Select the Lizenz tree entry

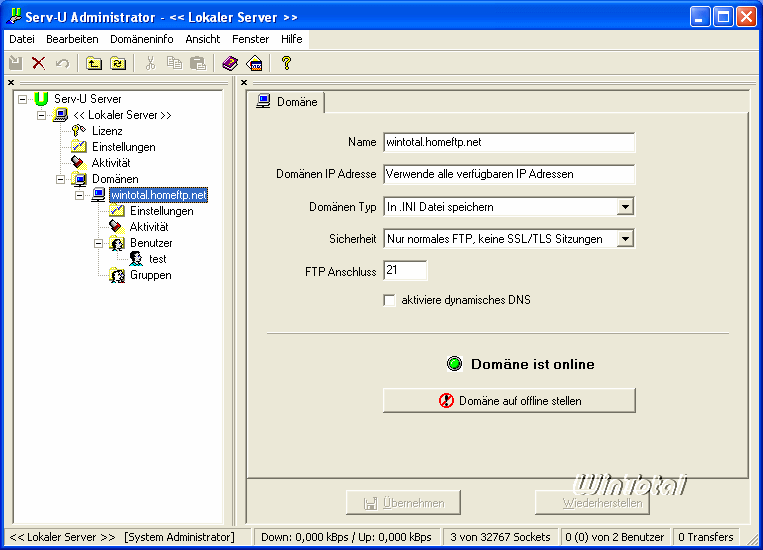pos(107,131)
